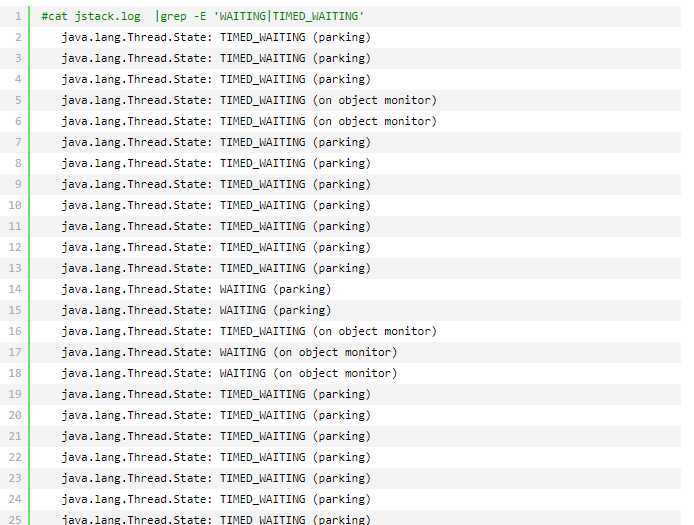Click line number 24 in the gutter
The image size is (694, 525).
click(15, 499)
